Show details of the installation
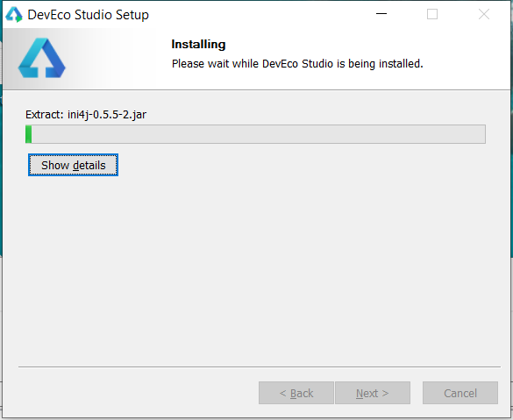This screenshot has width=513, height=420. 73,165
